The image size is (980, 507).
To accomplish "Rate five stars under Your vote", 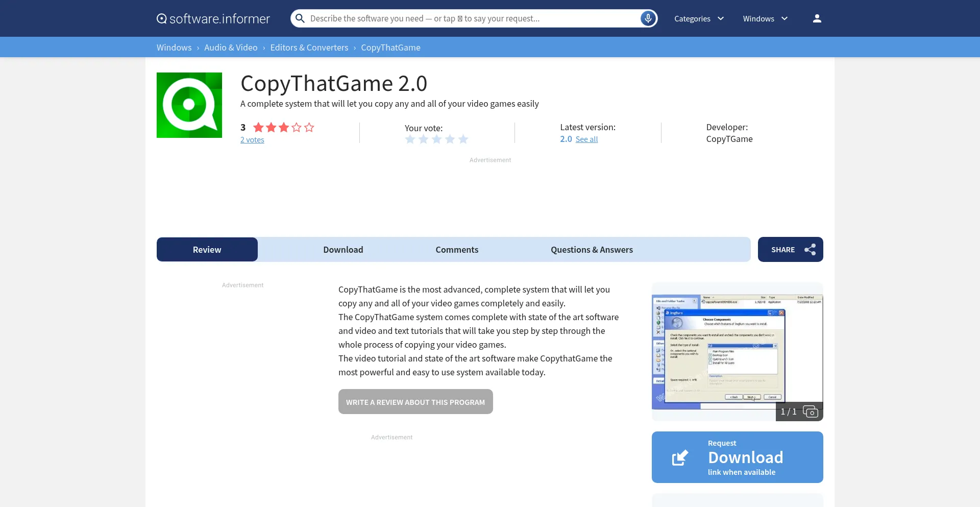I will pyautogui.click(x=463, y=139).
